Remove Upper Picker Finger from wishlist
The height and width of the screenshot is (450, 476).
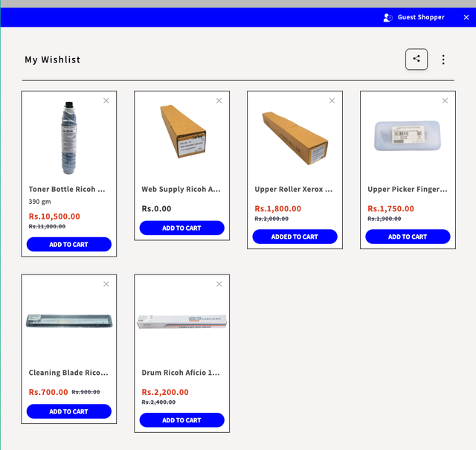tap(445, 100)
